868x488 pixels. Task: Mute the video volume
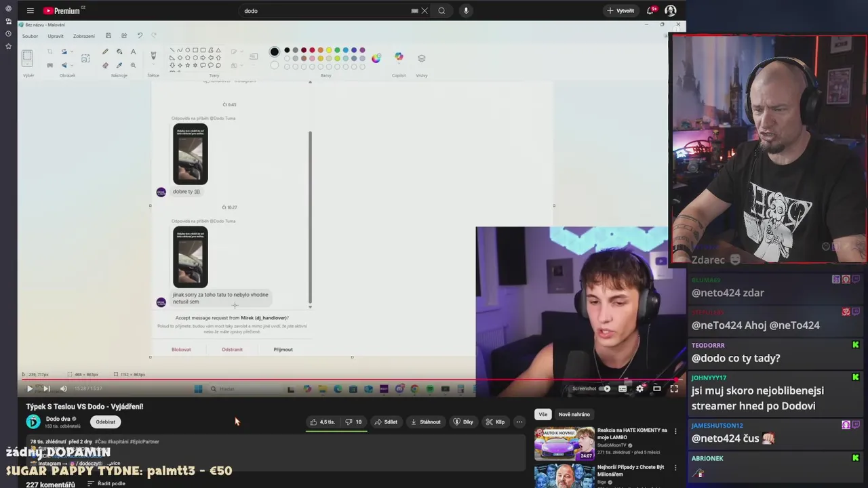[x=64, y=388]
